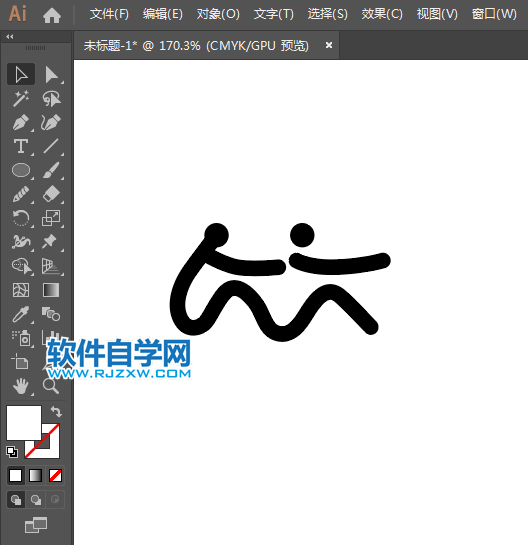528x545 pixels.
Task: Open the 对象(O) menu
Action: click(x=218, y=14)
